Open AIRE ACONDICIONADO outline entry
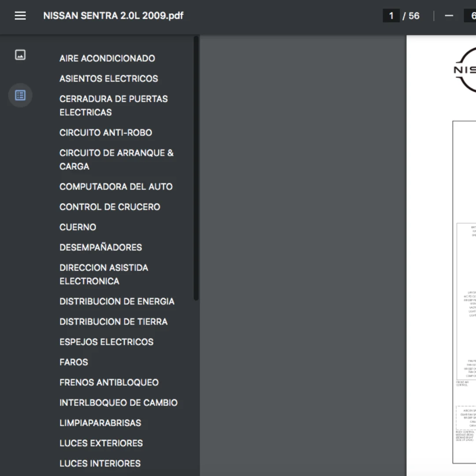This screenshot has height=476, width=476. (x=107, y=58)
